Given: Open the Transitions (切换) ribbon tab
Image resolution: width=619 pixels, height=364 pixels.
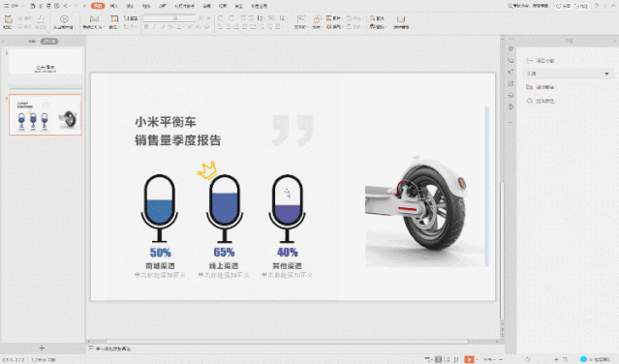Looking at the screenshot, I should click(146, 6).
